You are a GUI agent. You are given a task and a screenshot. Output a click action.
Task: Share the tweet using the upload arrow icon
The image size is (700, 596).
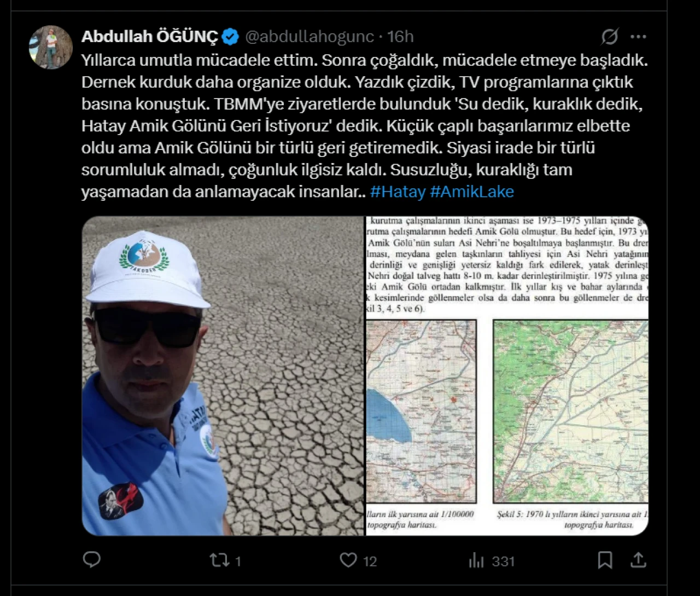(638, 559)
